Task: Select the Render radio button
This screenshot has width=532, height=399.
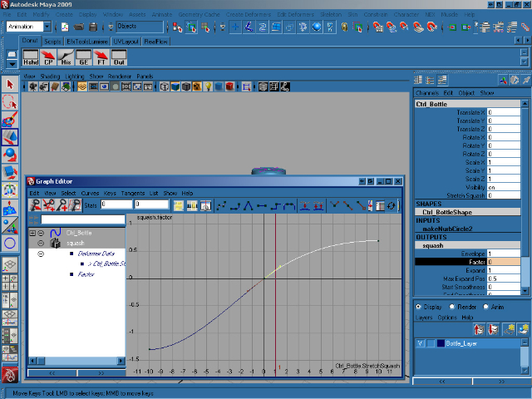Action: (x=451, y=306)
